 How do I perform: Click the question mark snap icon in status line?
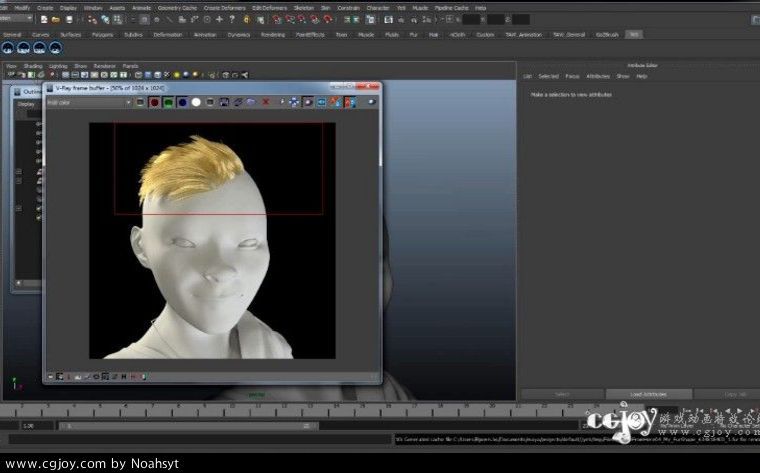[x=232, y=19]
